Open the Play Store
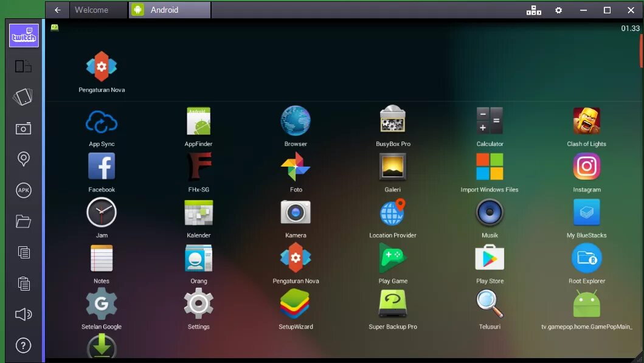The height and width of the screenshot is (363, 644). pyautogui.click(x=490, y=264)
